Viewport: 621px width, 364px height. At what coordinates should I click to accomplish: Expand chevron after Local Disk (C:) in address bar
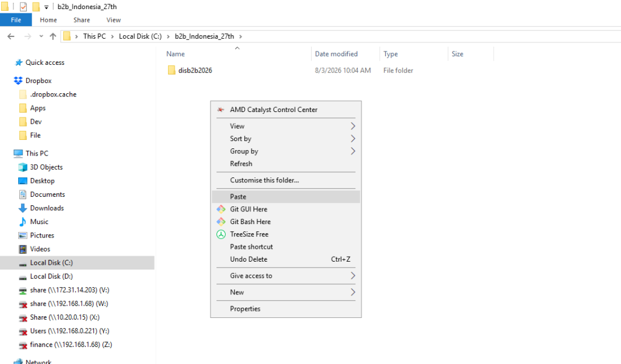169,36
